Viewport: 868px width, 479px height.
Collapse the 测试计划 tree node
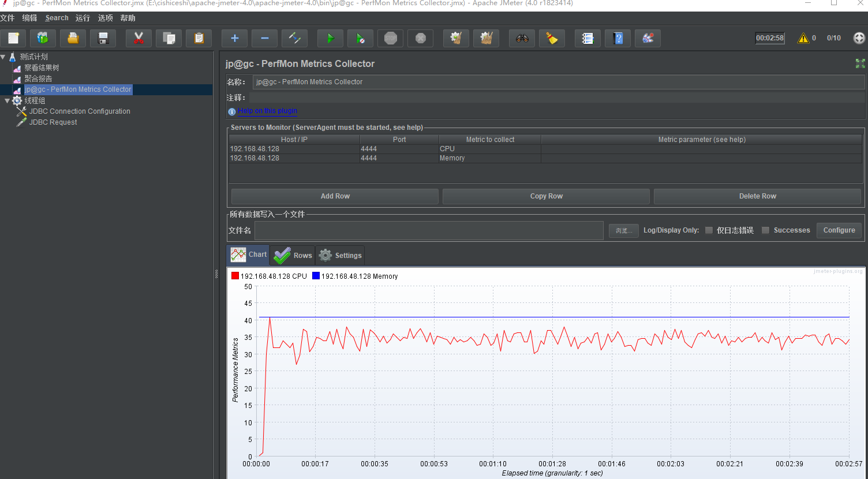[3, 57]
